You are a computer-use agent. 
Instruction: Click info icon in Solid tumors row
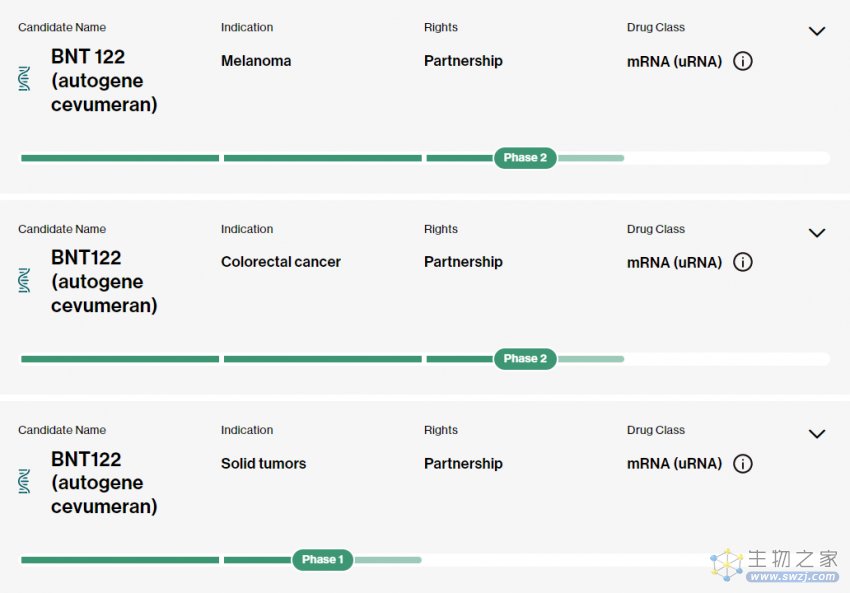pos(743,463)
